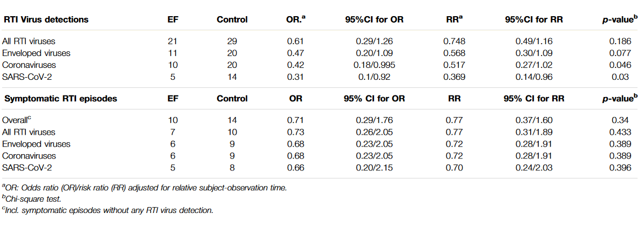Click the "RTI Virus detections" table header
The height and width of the screenshot is (227, 644).
pyautogui.click(x=46, y=20)
